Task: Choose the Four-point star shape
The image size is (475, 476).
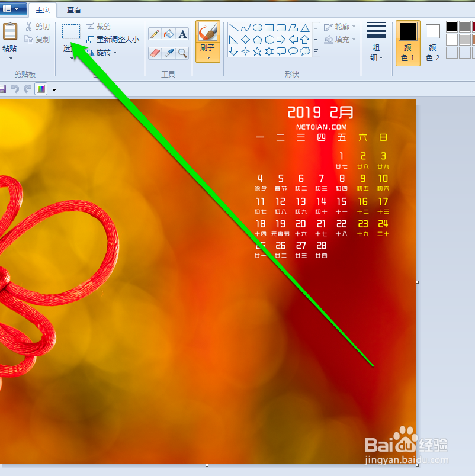Action: coord(245,51)
